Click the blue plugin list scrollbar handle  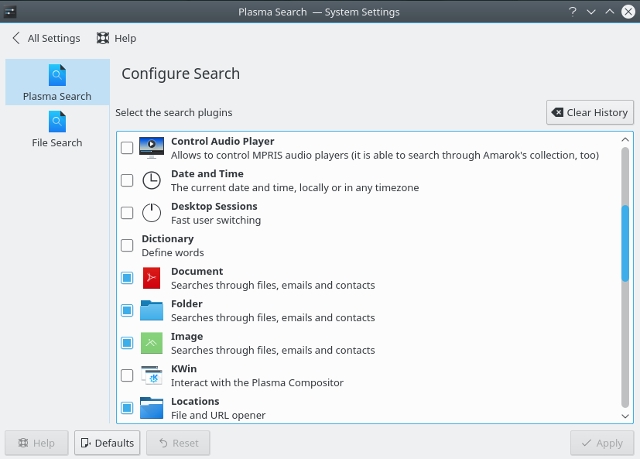625,243
